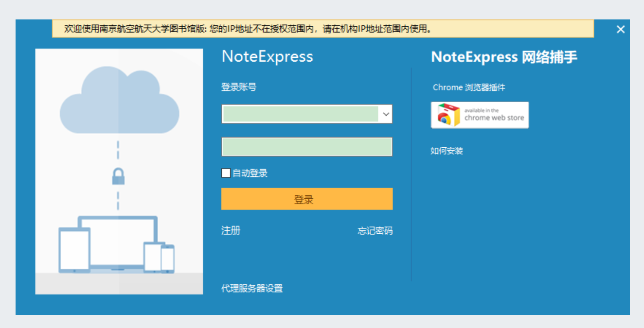Enable the 自动登录 checkbox
Image resolution: width=644 pixels, height=328 pixels.
(226, 173)
